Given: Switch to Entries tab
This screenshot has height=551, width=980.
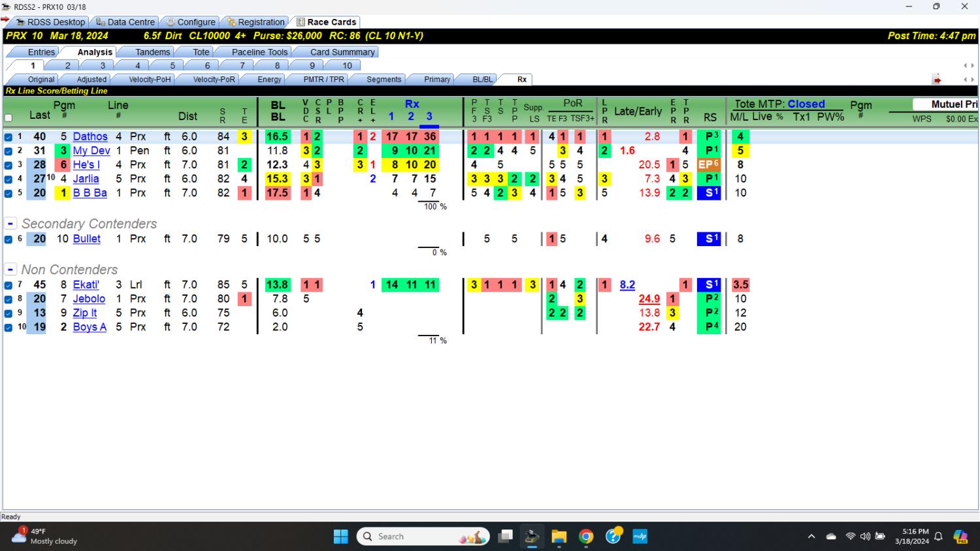Looking at the screenshot, I should [x=41, y=52].
